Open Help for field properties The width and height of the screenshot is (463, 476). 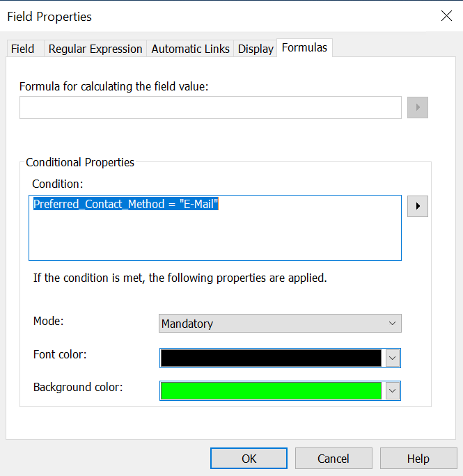(x=418, y=459)
